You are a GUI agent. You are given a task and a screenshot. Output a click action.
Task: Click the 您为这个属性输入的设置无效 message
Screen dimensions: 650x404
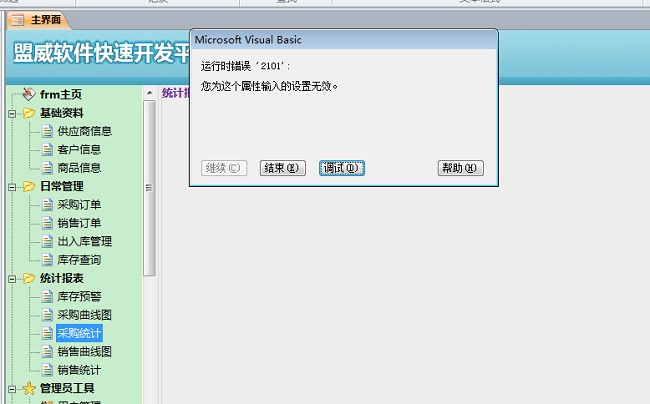pyautogui.click(x=269, y=86)
